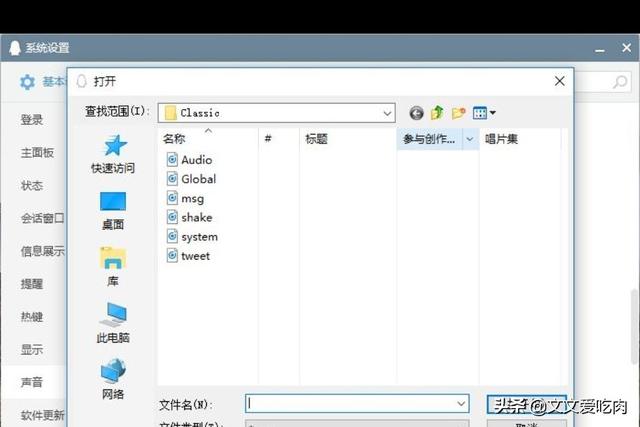
Task: Select 声音 settings section in 系统设置
Action: (x=32, y=383)
